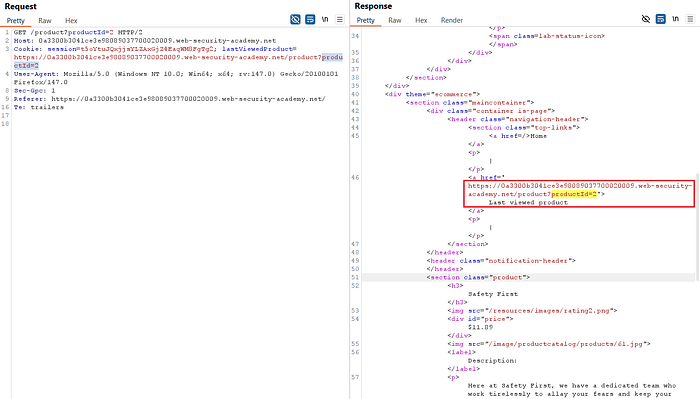
Task: Click the header class="navigation-header" line
Action: pyautogui.click(x=518, y=119)
